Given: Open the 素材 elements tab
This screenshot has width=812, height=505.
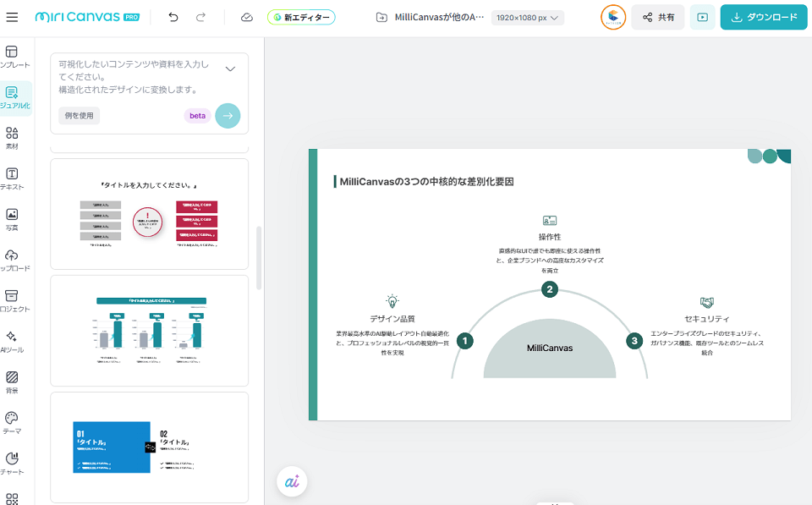Looking at the screenshot, I should pos(12,138).
